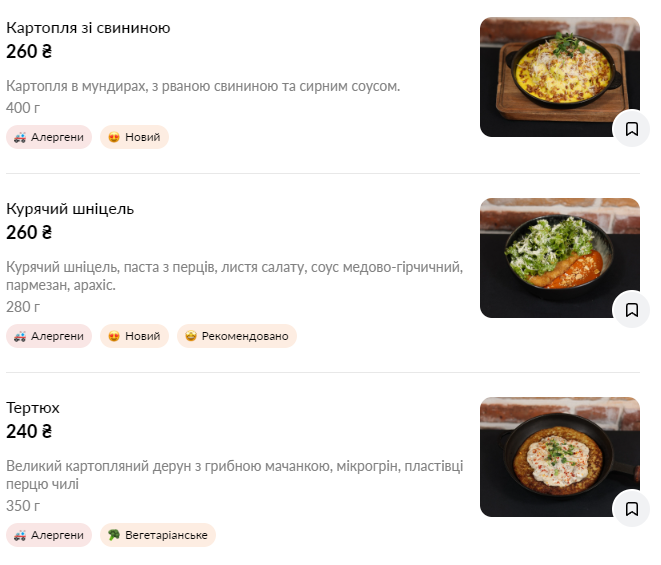Image resolution: width=661 pixels, height=565 pixels.
Task: Save Курячий шніцель with bookmark icon
Action: click(631, 310)
